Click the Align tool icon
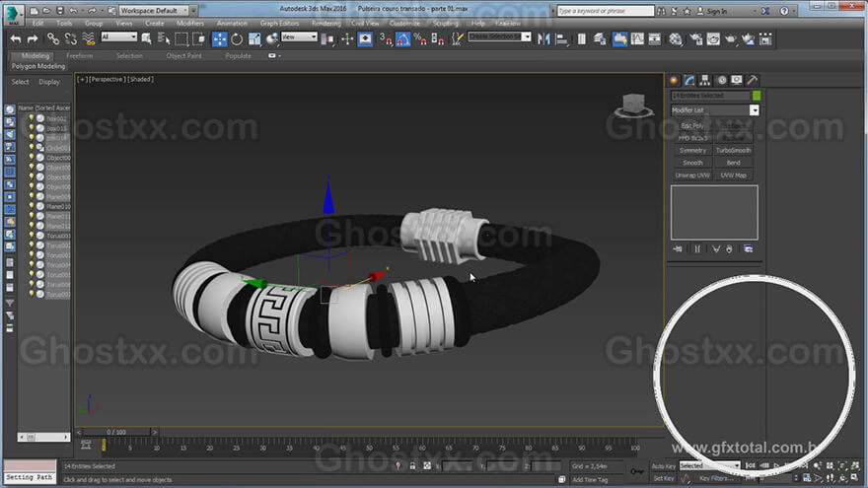The height and width of the screenshot is (488, 868). click(561, 38)
